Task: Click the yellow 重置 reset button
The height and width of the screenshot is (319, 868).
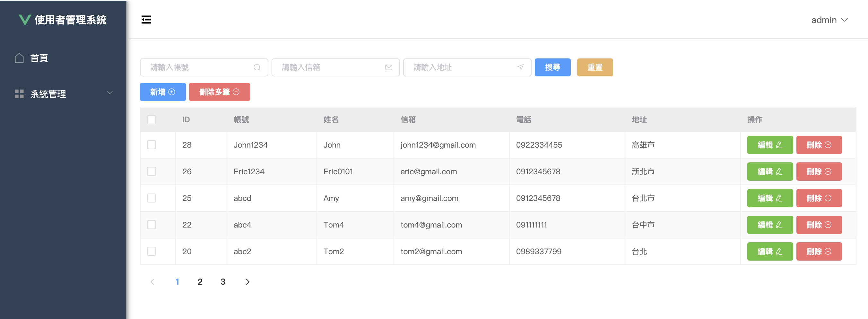Action: point(595,67)
